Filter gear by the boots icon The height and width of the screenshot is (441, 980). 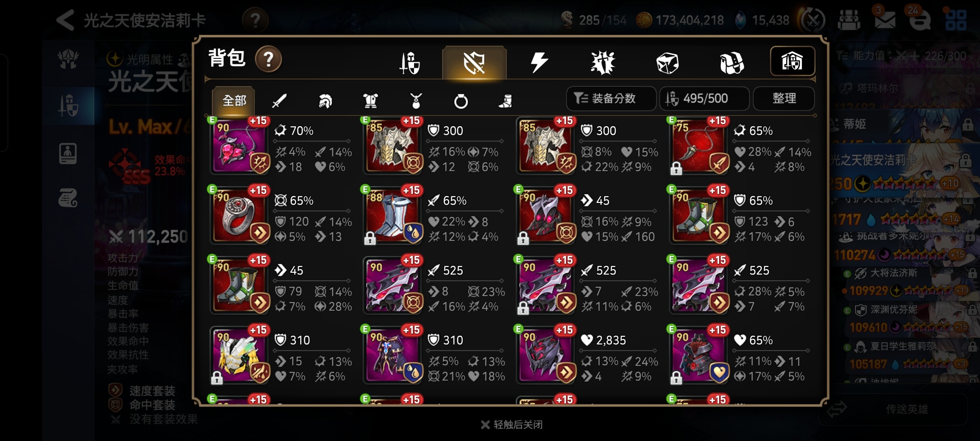coord(506,100)
